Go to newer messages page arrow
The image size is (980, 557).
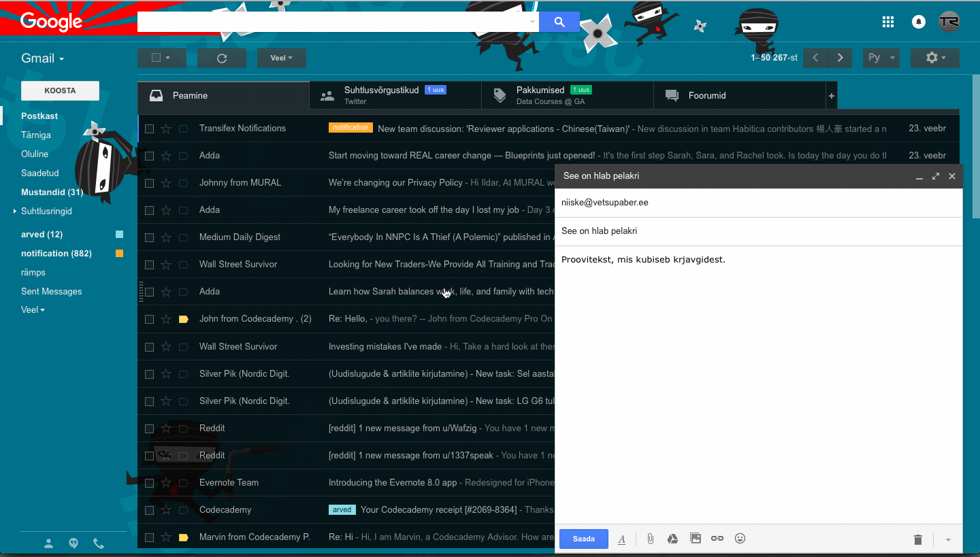point(815,58)
